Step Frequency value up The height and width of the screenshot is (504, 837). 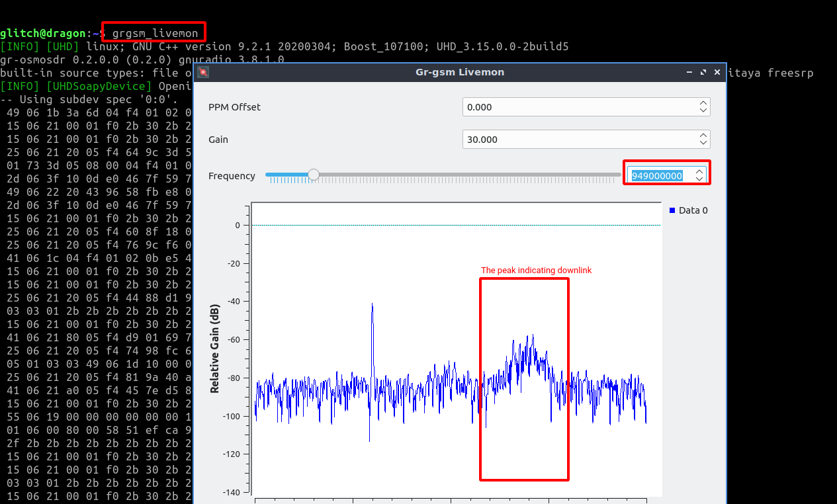click(x=699, y=172)
